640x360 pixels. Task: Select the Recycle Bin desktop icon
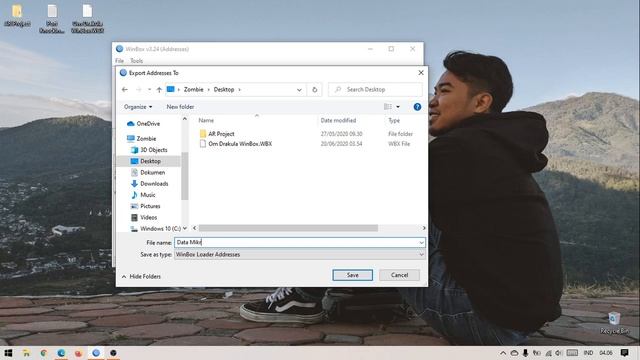(x=614, y=323)
